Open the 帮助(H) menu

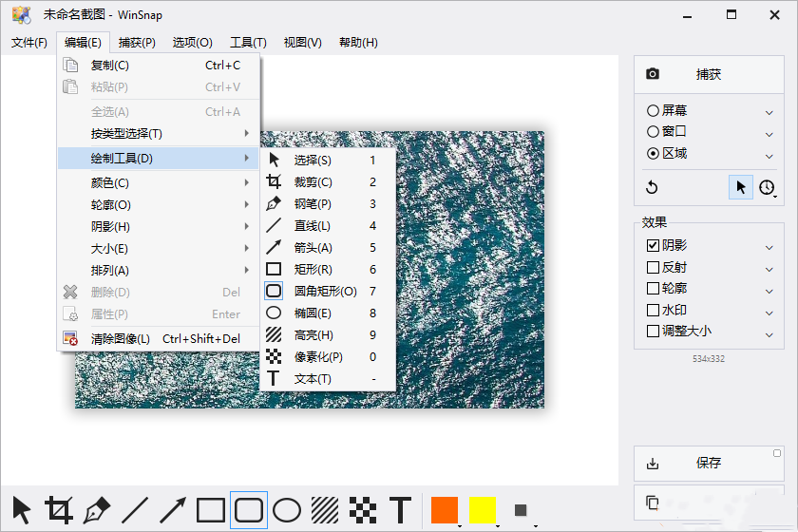358,42
